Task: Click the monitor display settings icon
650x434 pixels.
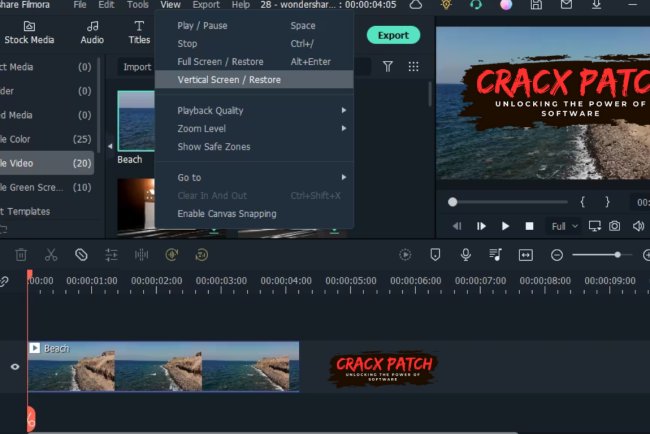Action: tap(594, 226)
